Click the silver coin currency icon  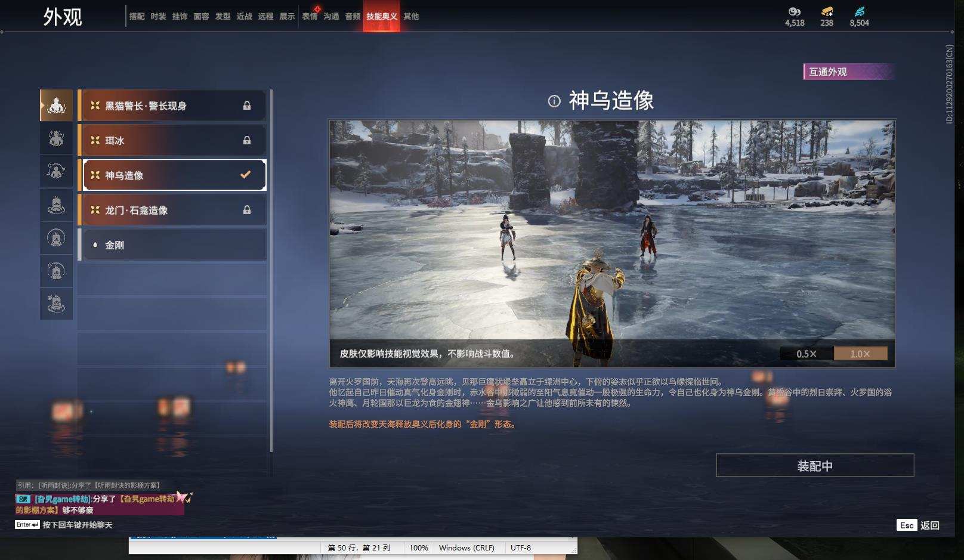coord(794,11)
